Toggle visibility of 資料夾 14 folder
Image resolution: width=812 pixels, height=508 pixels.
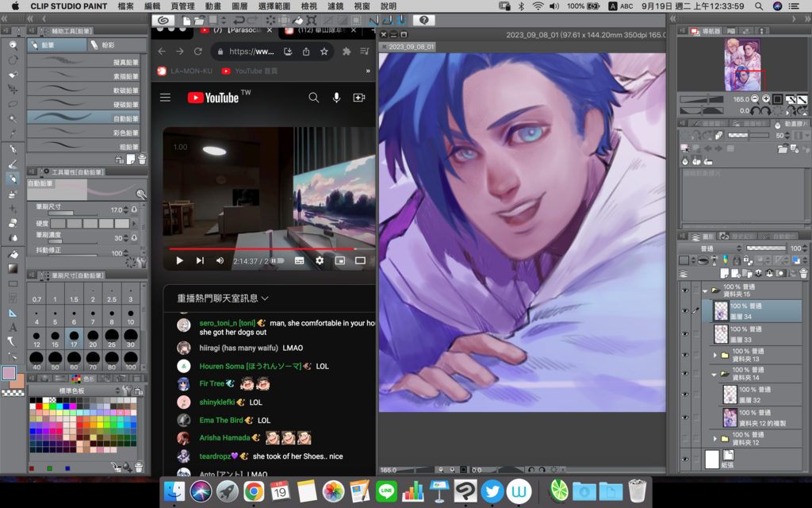click(684, 374)
